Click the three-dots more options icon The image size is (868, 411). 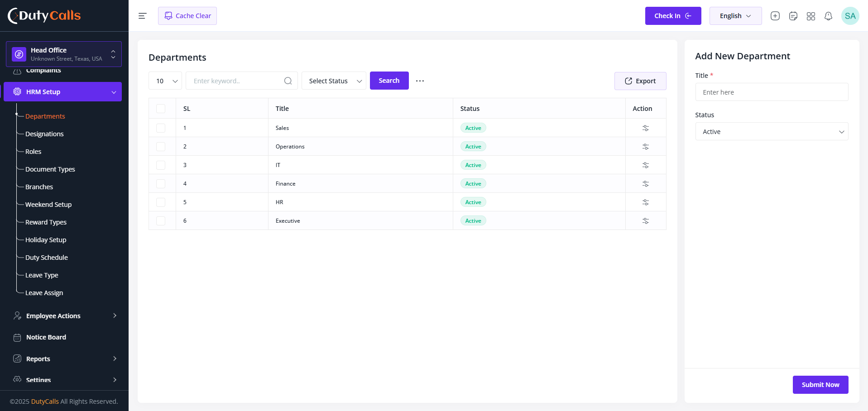pyautogui.click(x=420, y=81)
